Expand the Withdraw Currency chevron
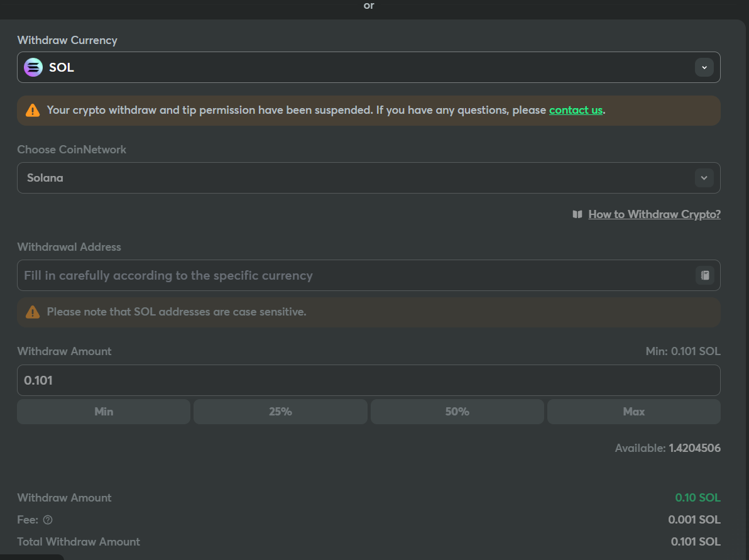Image resolution: width=749 pixels, height=560 pixels. [704, 67]
